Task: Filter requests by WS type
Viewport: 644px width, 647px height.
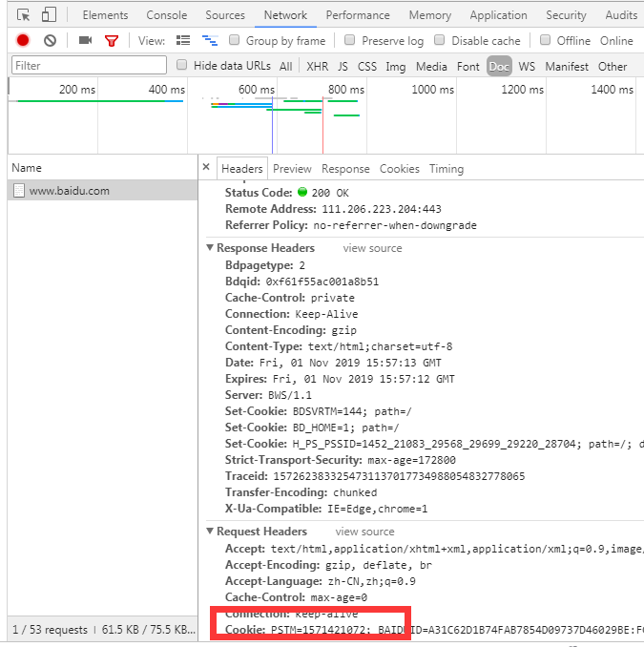Action: (527, 67)
